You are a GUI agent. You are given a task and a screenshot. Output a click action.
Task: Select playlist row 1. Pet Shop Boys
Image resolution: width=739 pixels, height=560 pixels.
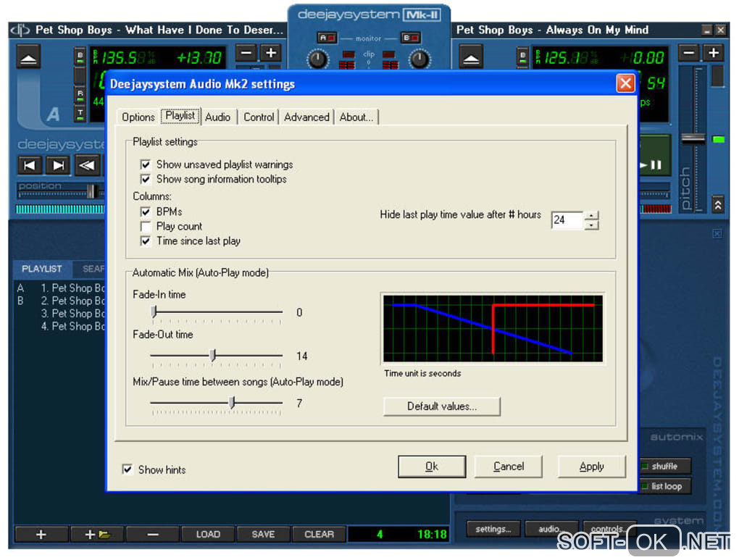click(60, 288)
